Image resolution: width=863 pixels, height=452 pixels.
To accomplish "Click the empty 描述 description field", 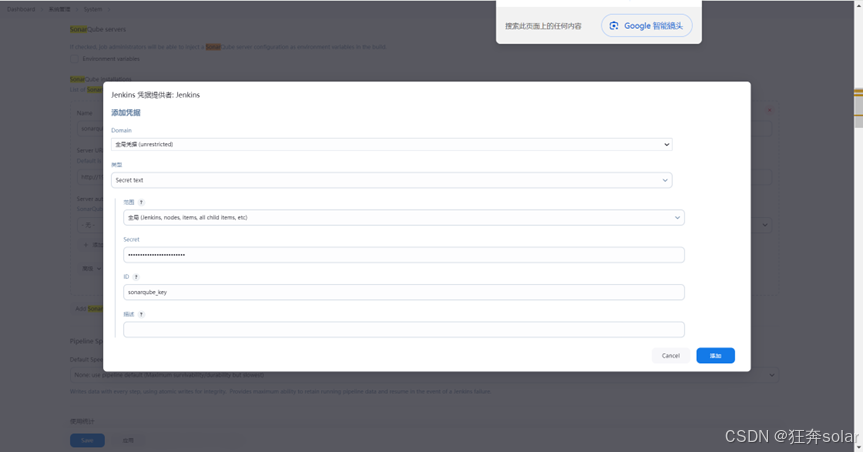I will [403, 330].
